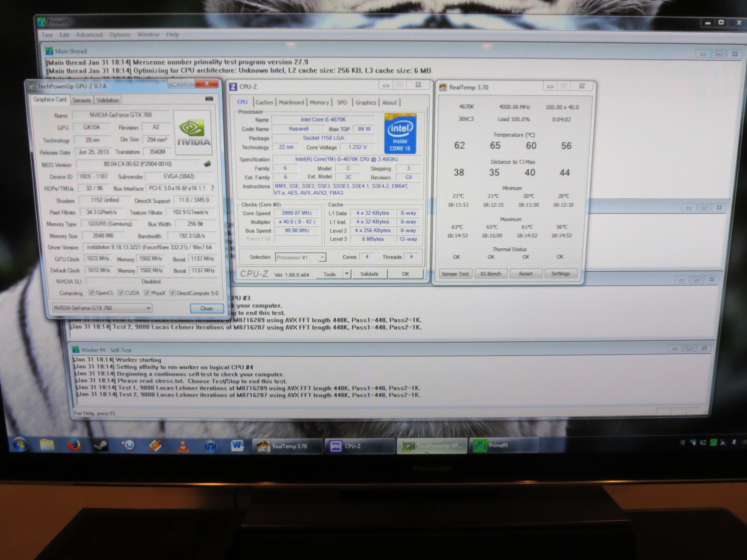Click the RealTemp 62 temperature tray icon
Image resolution: width=747 pixels, height=560 pixels.
[x=703, y=443]
